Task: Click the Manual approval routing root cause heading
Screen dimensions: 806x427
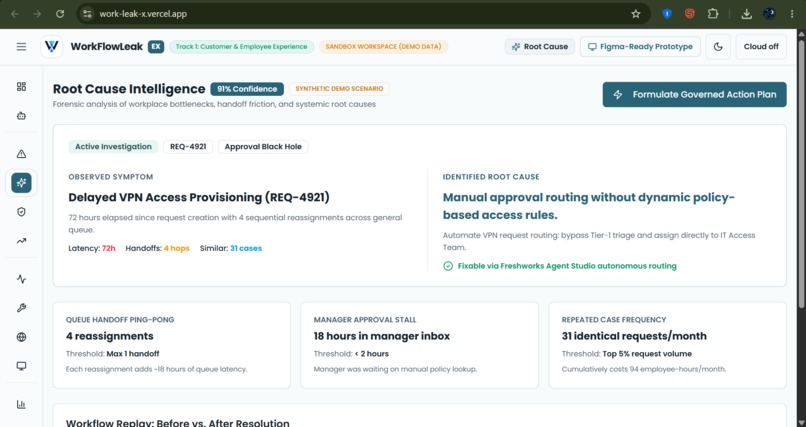Action: 589,206
